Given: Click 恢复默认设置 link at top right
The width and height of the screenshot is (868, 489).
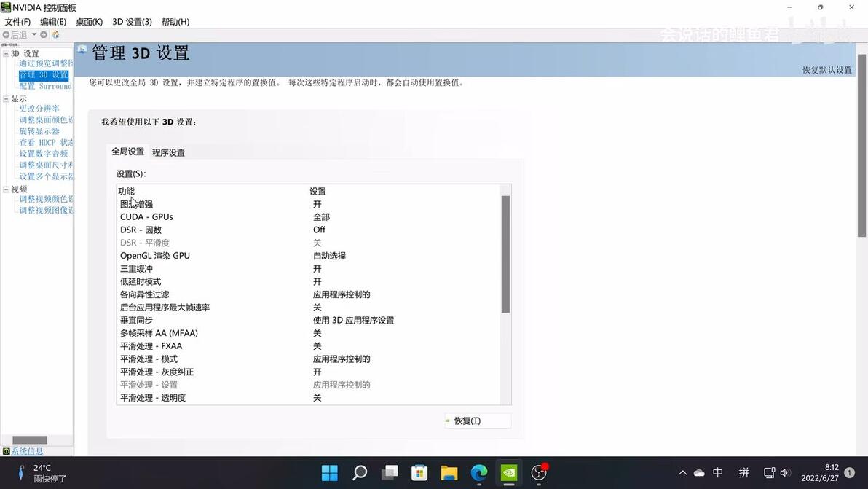Looking at the screenshot, I should pos(827,70).
